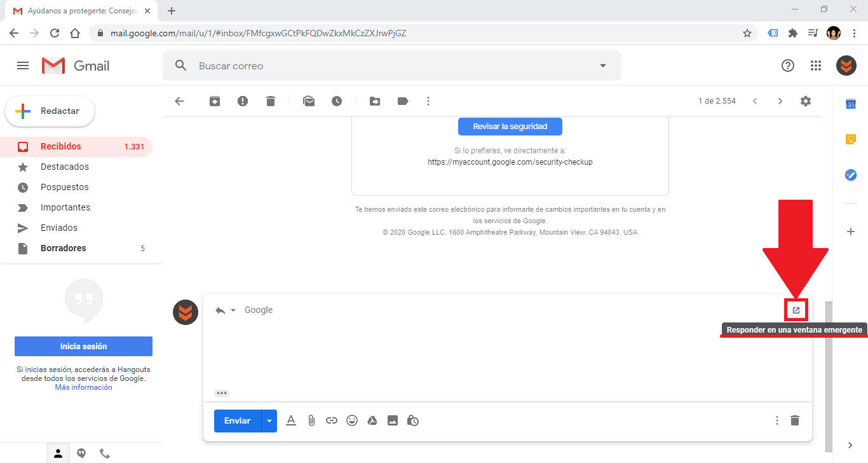The width and height of the screenshot is (868, 463).
Task: Expand reply type dropdown arrow
Action: 233,310
